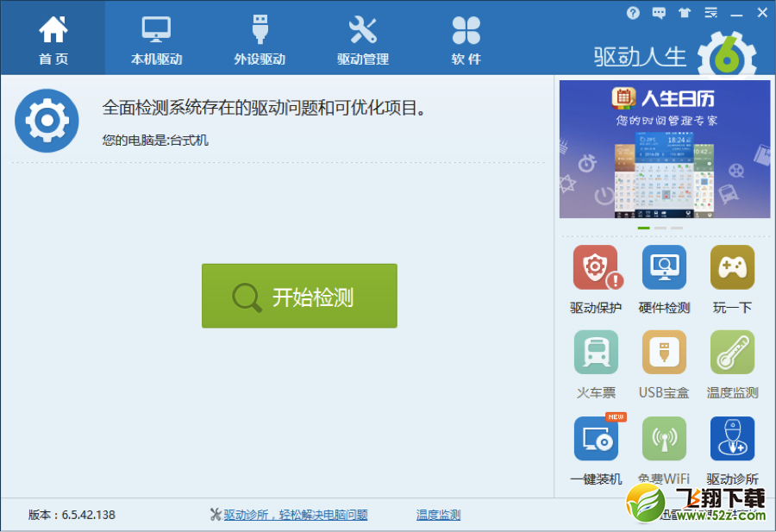776x532 pixels.
Task: Open the main menu list icon
Action: point(710,13)
